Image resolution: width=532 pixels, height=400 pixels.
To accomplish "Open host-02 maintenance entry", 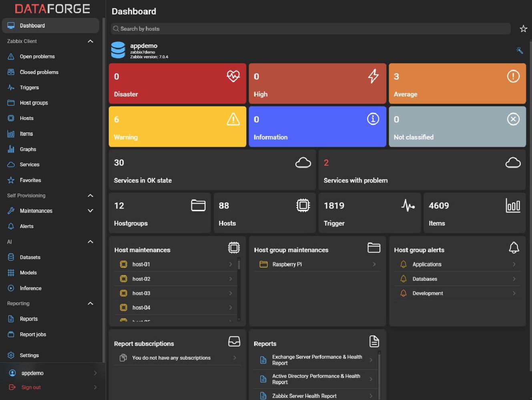I will pyautogui.click(x=175, y=279).
